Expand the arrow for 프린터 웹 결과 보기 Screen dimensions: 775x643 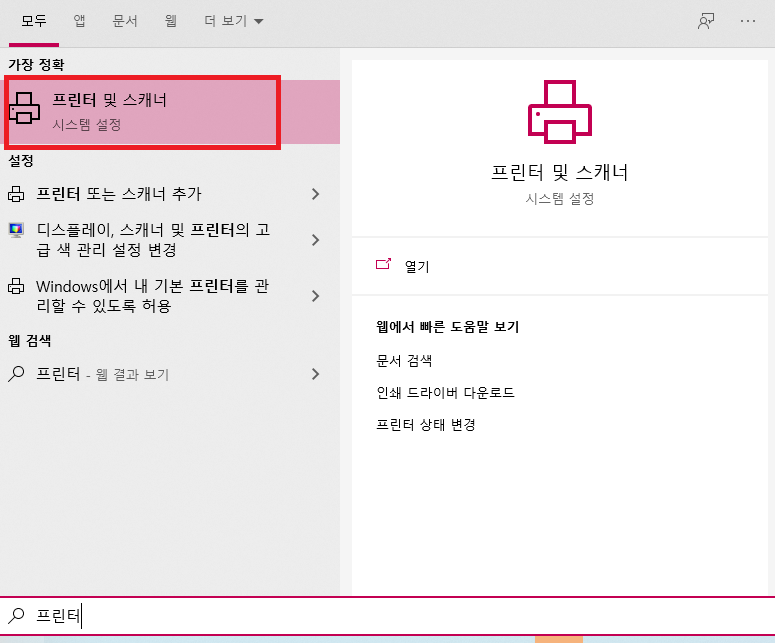pos(315,374)
